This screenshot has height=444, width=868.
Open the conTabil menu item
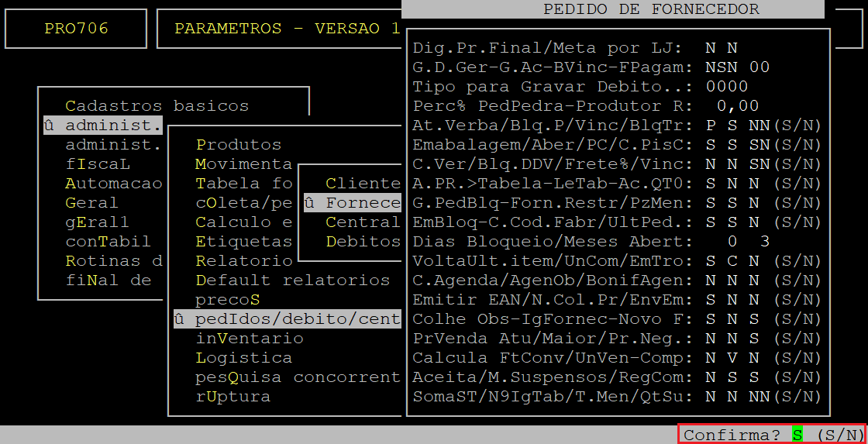(108, 242)
